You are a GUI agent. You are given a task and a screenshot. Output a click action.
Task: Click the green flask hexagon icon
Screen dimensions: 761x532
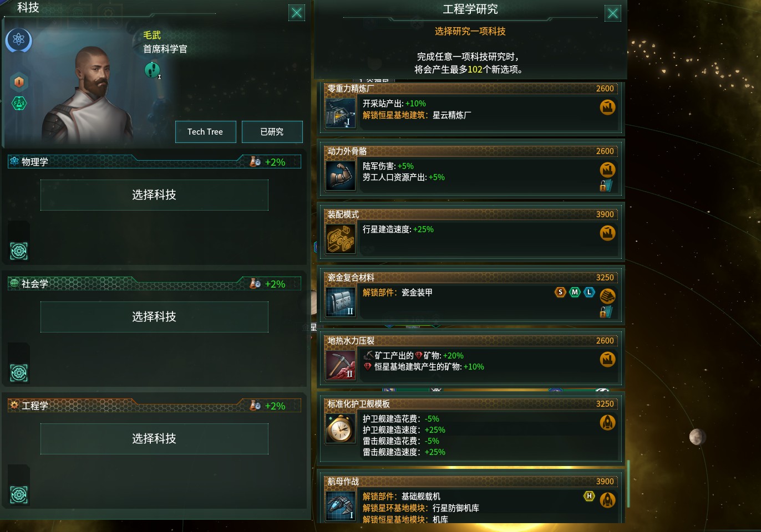click(19, 103)
